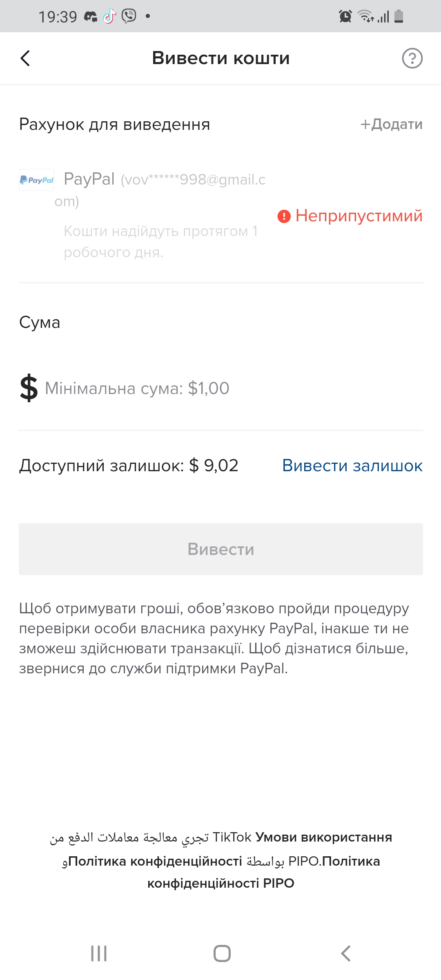Open Android recent apps button

[x=99, y=953]
